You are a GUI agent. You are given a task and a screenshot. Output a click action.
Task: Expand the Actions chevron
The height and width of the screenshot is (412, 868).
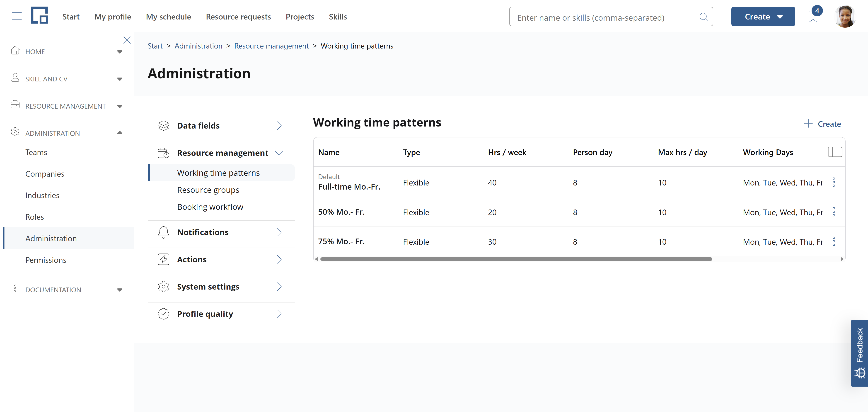(279, 259)
